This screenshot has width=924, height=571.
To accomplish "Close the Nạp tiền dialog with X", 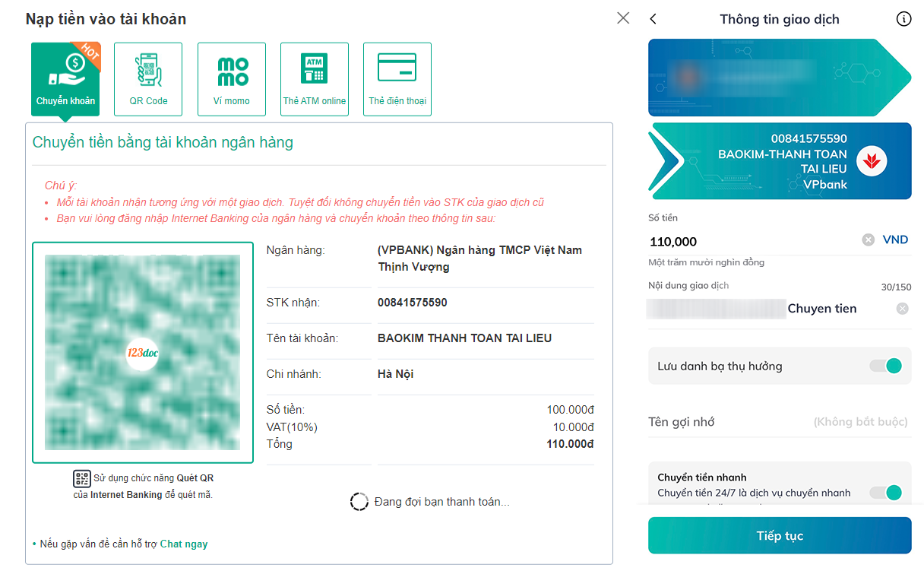I will [623, 18].
